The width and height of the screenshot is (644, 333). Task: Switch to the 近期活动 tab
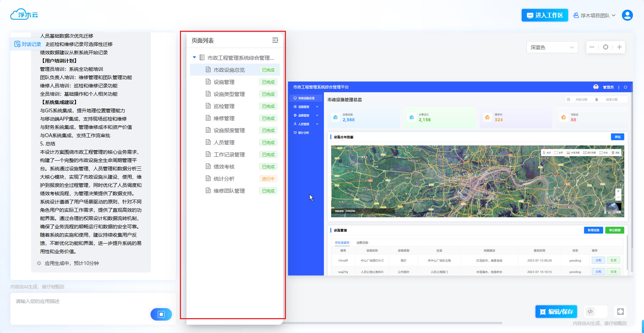click(x=362, y=242)
